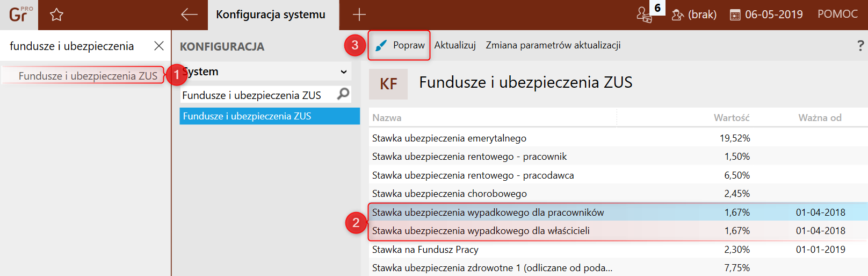Open the calendar date 06-05-2019
This screenshot has width=868, height=276.
click(x=766, y=15)
